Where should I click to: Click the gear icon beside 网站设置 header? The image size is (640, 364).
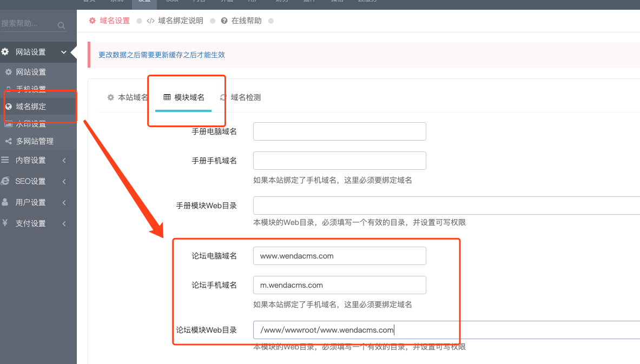[x=5, y=52]
